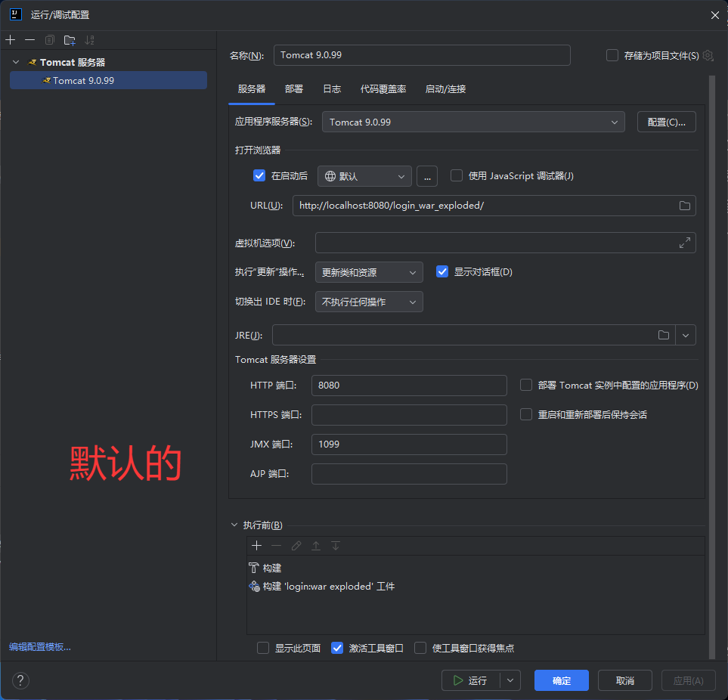Switch to 代码覆盖率 tab
Viewport: 728px width, 700px height.
(383, 89)
